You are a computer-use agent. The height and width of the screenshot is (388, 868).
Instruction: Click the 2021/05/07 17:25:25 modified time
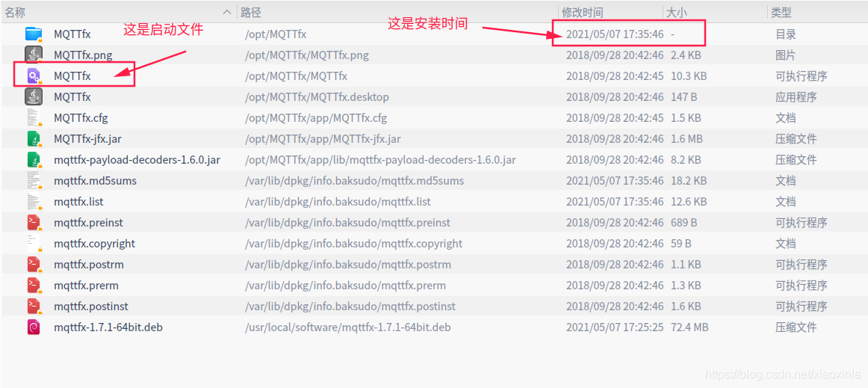pos(615,327)
